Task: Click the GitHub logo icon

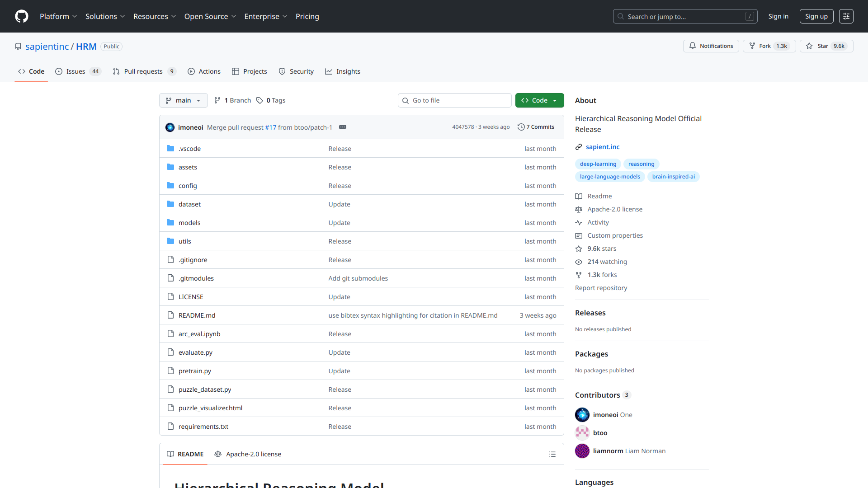Action: (22, 16)
